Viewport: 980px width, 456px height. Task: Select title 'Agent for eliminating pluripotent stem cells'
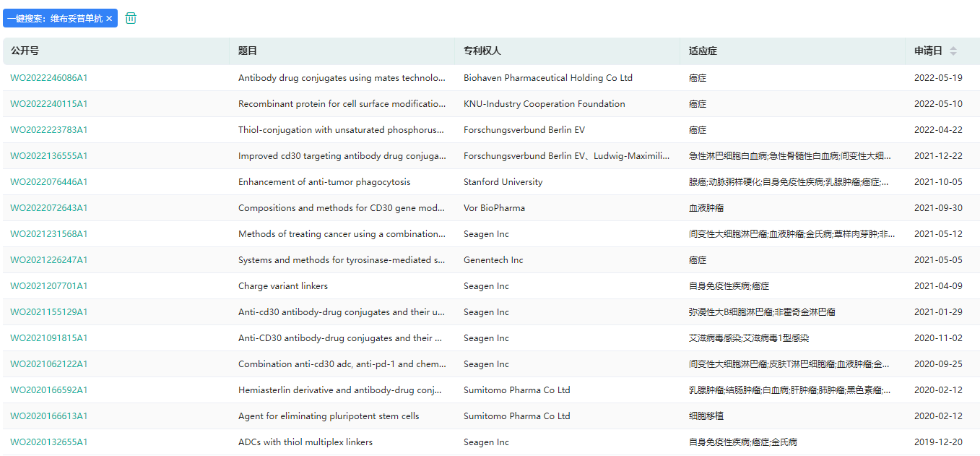coord(329,416)
